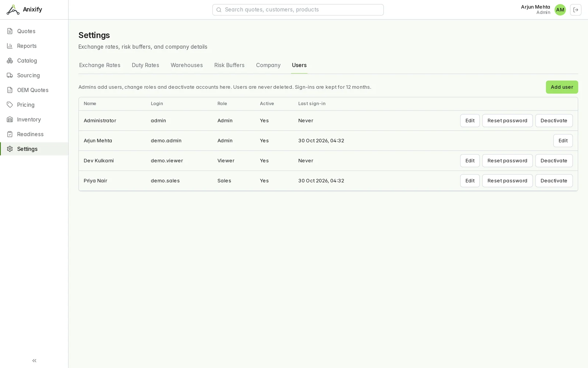Open the Risk Buffers tab
The width and height of the screenshot is (588, 368).
[229, 65]
